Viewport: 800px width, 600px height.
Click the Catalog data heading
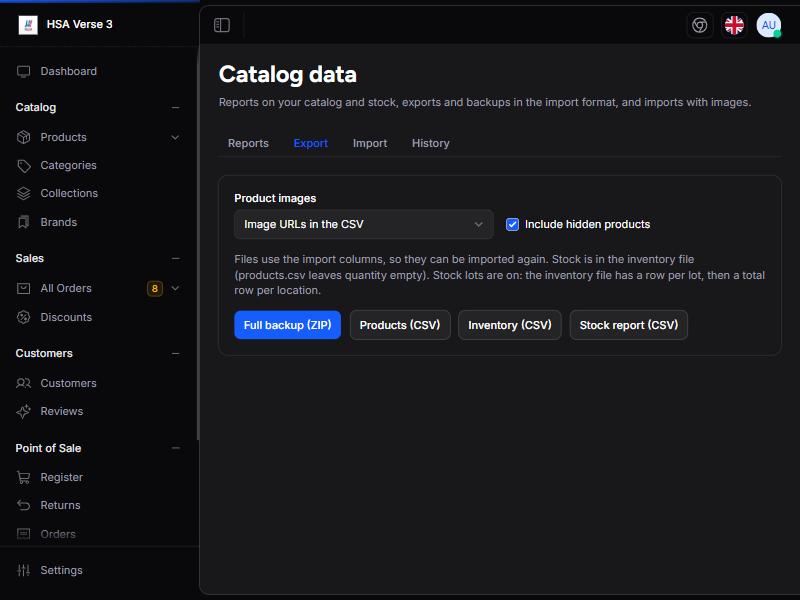pyautogui.click(x=288, y=74)
